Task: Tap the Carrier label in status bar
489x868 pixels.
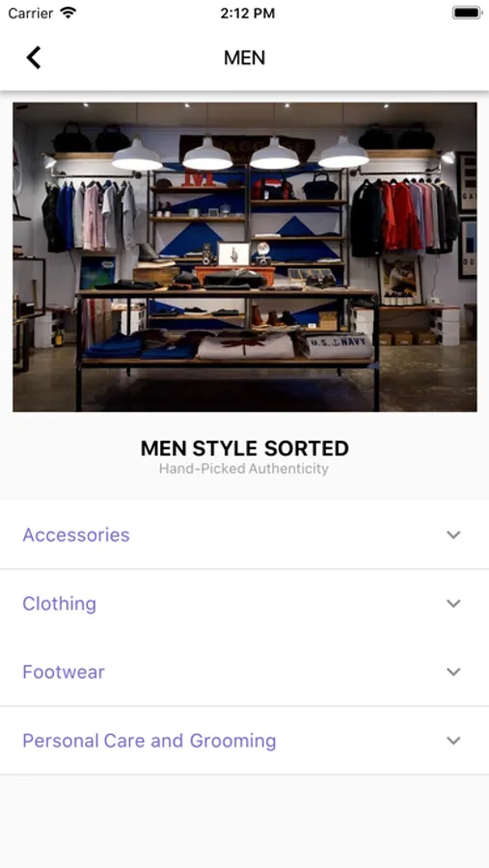Action: pyautogui.click(x=31, y=13)
